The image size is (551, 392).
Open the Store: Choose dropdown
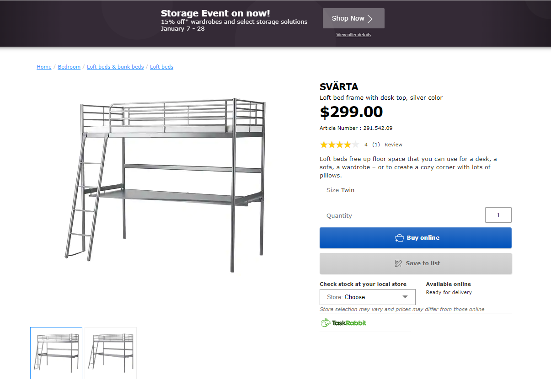(x=367, y=297)
